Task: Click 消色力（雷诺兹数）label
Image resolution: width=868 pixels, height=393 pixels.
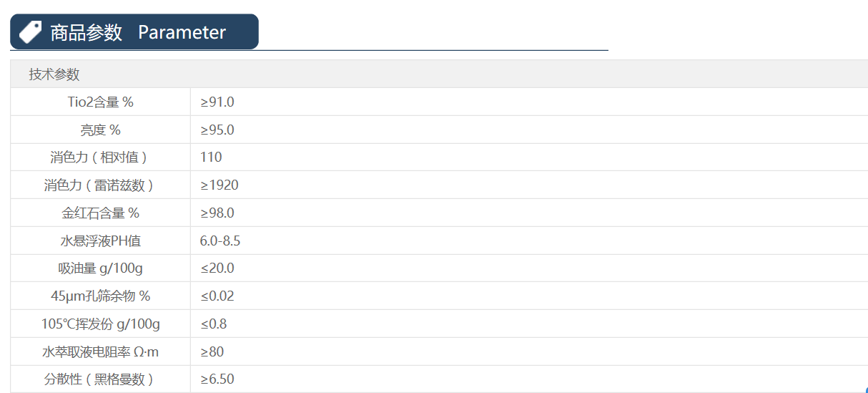Action: click(x=100, y=185)
